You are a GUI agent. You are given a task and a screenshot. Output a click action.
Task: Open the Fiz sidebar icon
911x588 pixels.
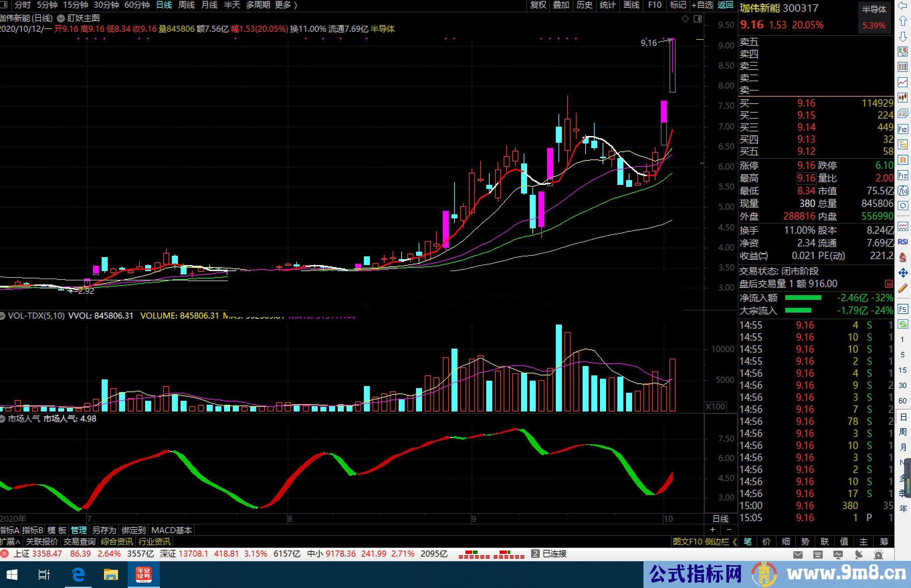point(903,175)
